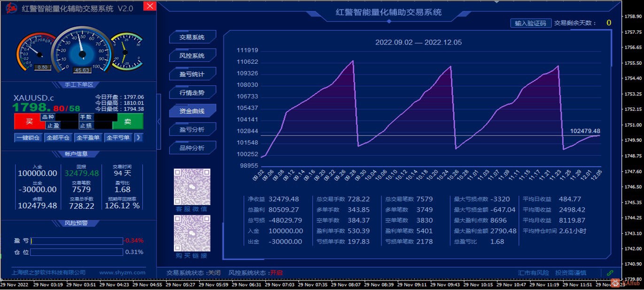The image size is (644, 290).
Task: Click the 2022.09.02 — 2022.12.05 date range
Action: pos(419,42)
